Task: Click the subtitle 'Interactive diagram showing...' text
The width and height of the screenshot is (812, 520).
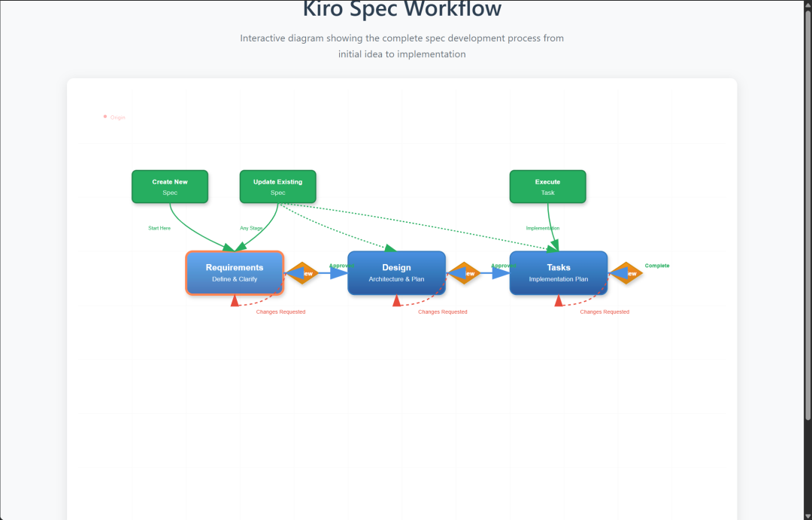Action: (401, 46)
